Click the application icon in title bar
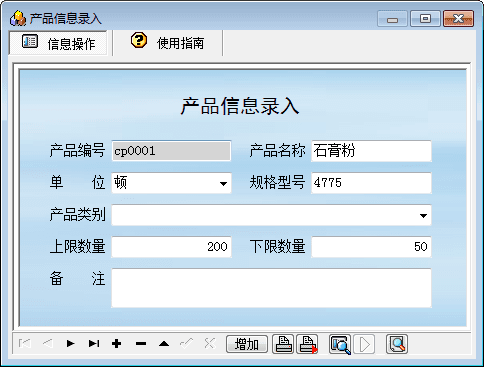Image resolution: width=484 pixels, height=367 pixels. 18,18
